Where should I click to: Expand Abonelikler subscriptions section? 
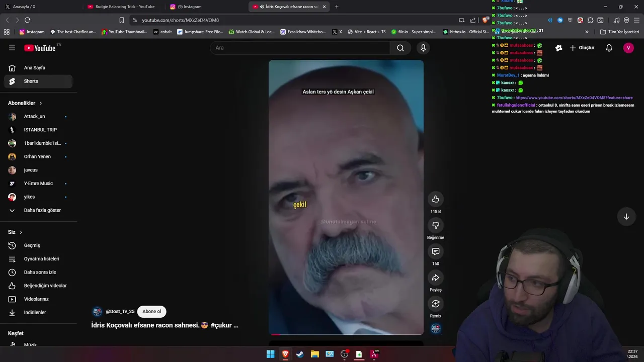click(x=25, y=103)
